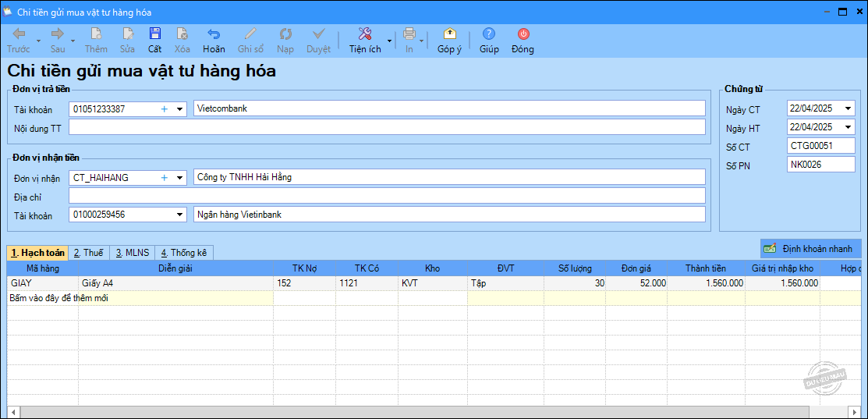
Task: Switch to the 2. Thuế tab
Action: pyautogui.click(x=89, y=253)
